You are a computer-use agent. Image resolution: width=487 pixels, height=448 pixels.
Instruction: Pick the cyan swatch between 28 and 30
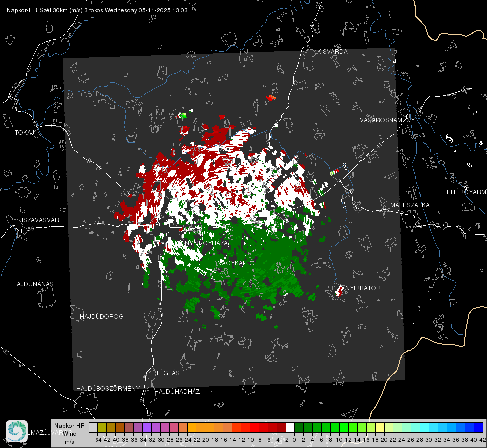[425, 428]
